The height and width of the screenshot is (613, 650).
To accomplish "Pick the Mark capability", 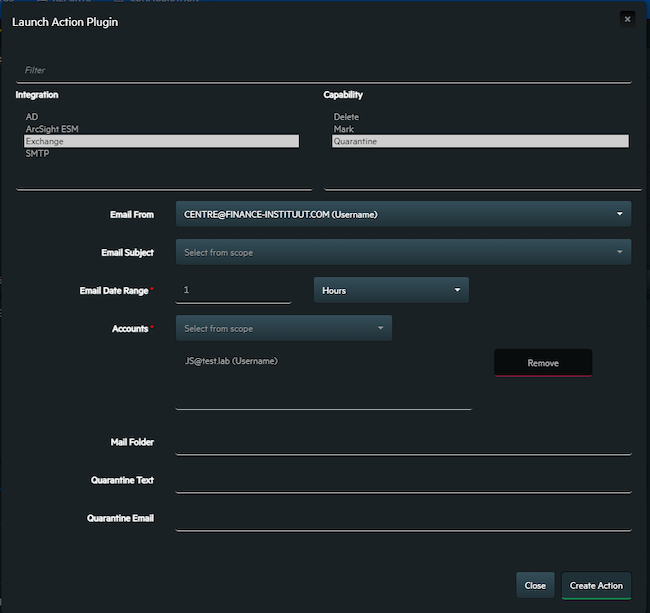I will 343,129.
